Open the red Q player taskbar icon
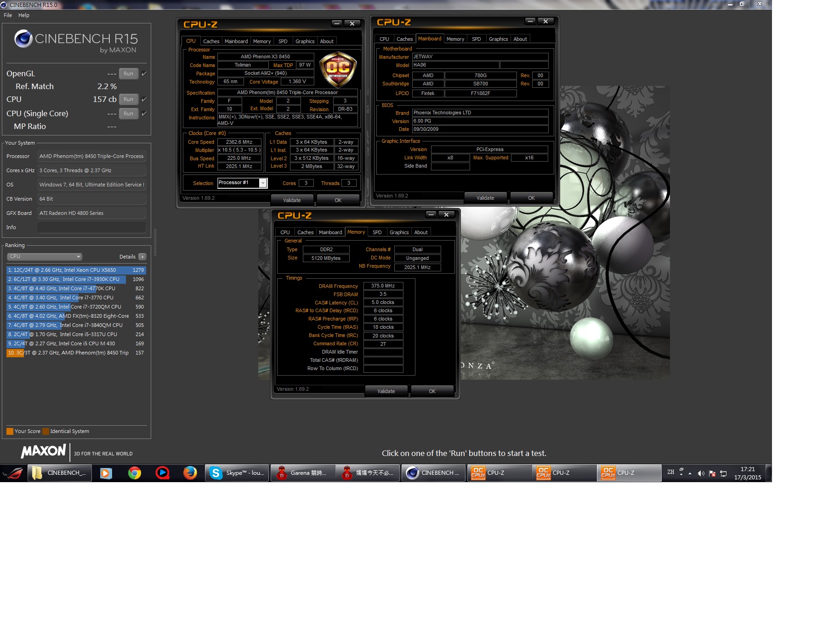 coord(162,472)
